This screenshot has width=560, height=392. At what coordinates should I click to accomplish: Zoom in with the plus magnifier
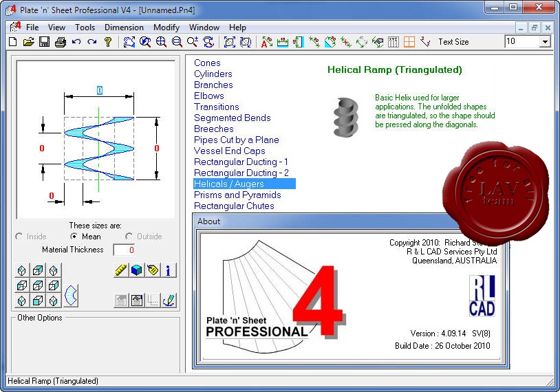[161, 42]
